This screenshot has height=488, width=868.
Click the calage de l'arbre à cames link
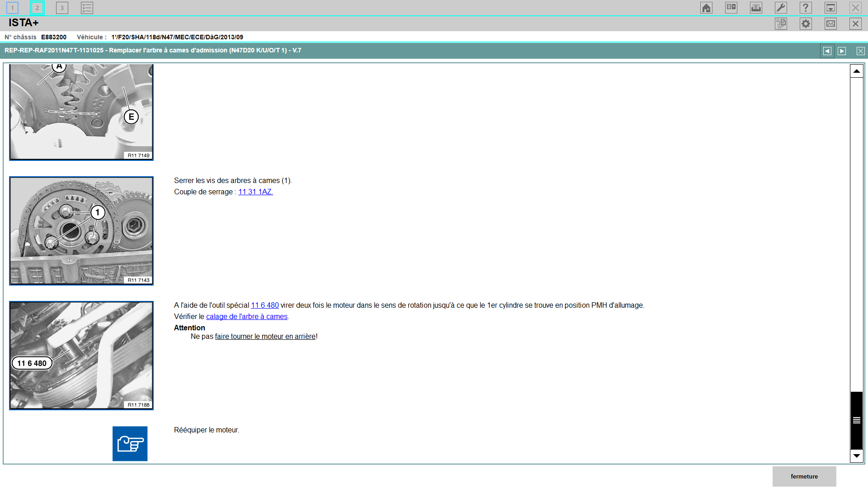point(247,317)
